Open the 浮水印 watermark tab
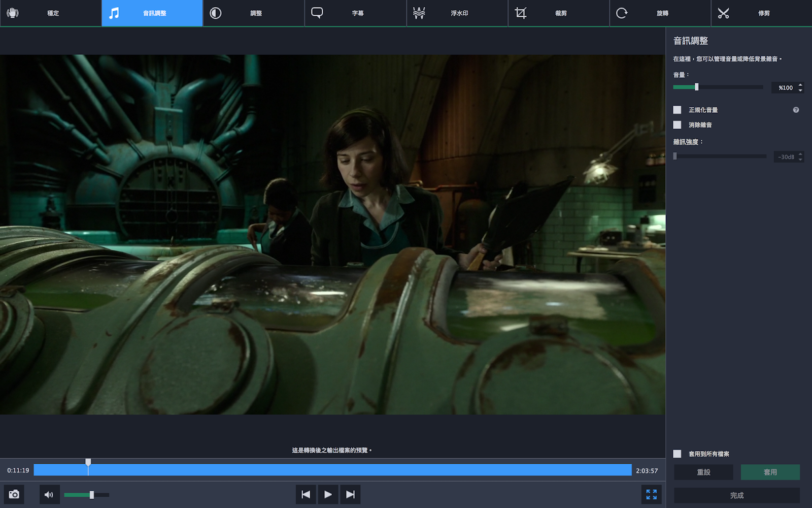The width and height of the screenshot is (812, 508). [457, 13]
